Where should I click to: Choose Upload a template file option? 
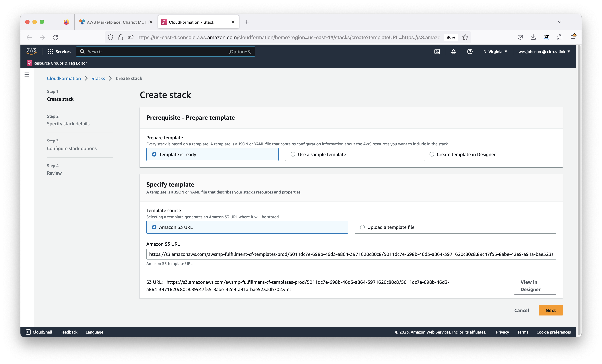455,227
